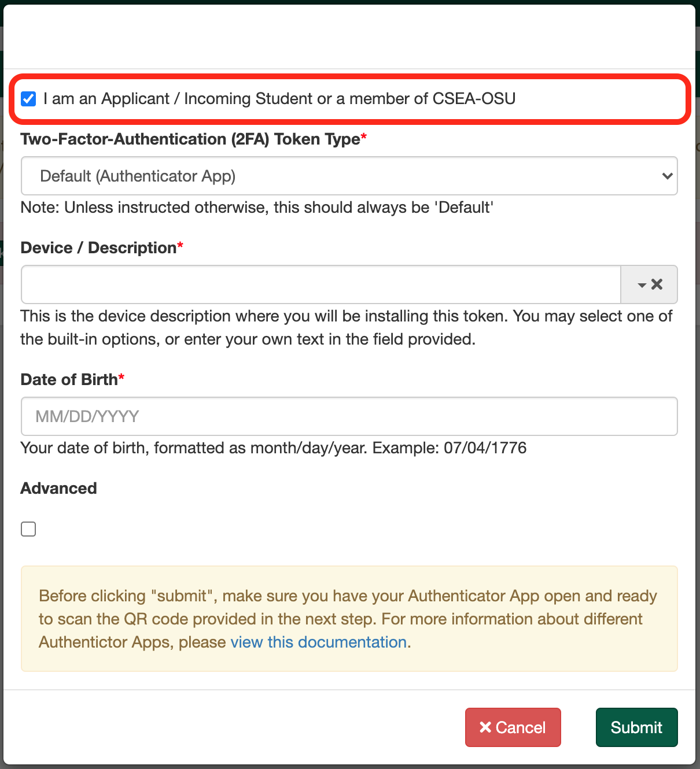Click the Date of Birth input field

point(348,416)
